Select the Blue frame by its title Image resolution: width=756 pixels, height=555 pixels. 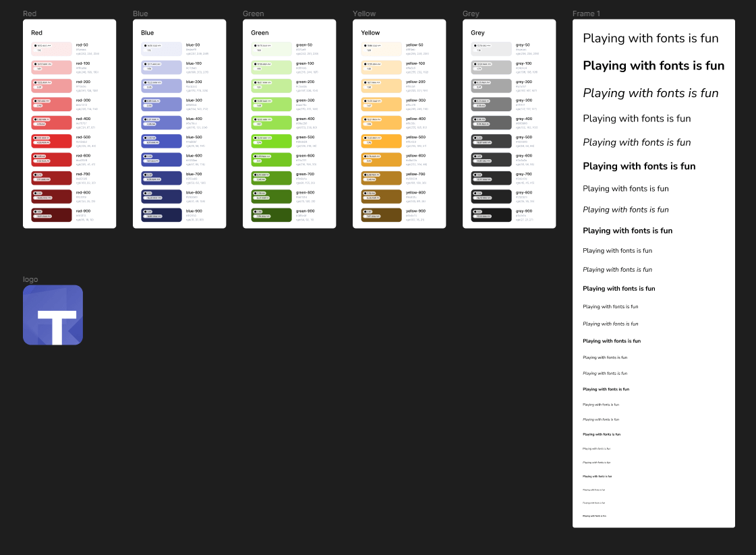click(x=140, y=13)
